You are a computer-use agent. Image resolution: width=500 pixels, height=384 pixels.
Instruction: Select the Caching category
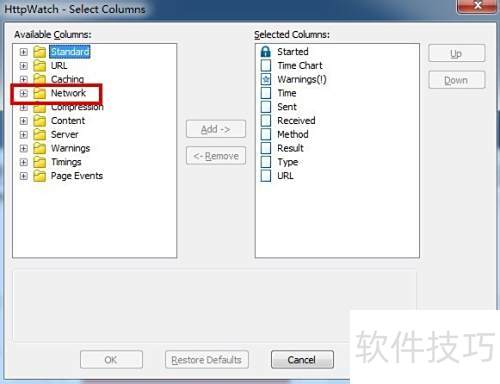67,79
